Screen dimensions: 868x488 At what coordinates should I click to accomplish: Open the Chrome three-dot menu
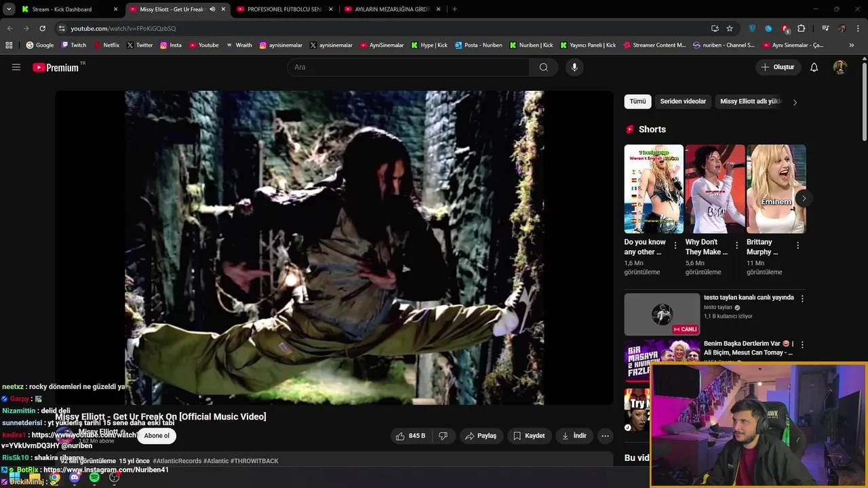859,28
